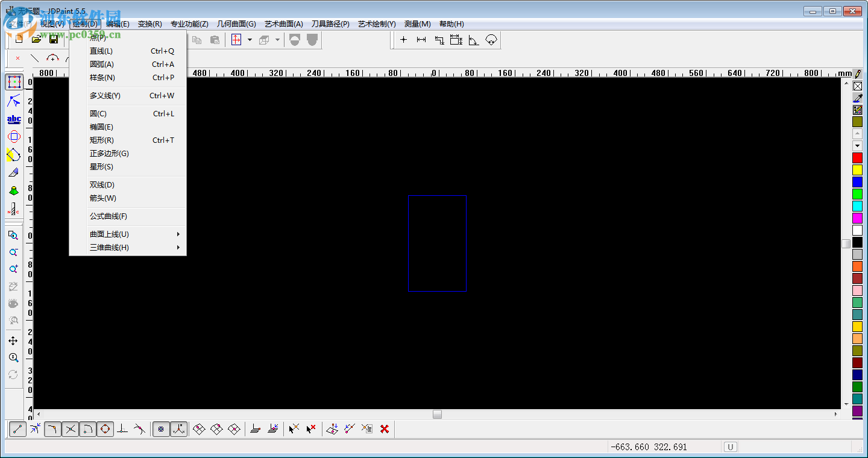868x458 pixels.
Task: Open the 测量 menu
Action: [416, 24]
